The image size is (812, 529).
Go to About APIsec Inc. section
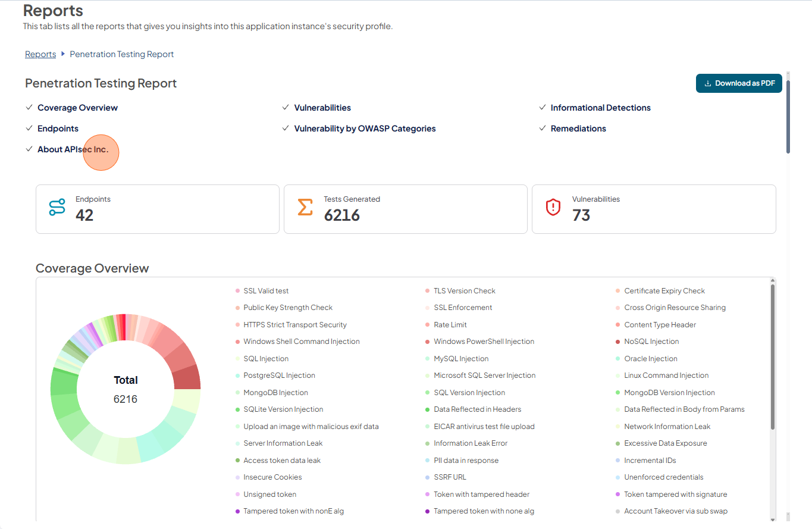[73, 149]
